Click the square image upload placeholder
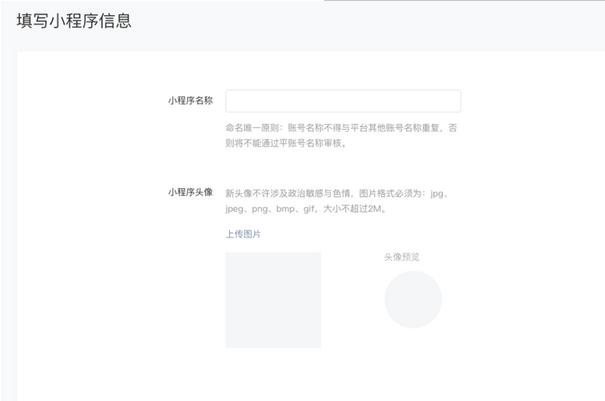This screenshot has width=605, height=401. [273, 300]
